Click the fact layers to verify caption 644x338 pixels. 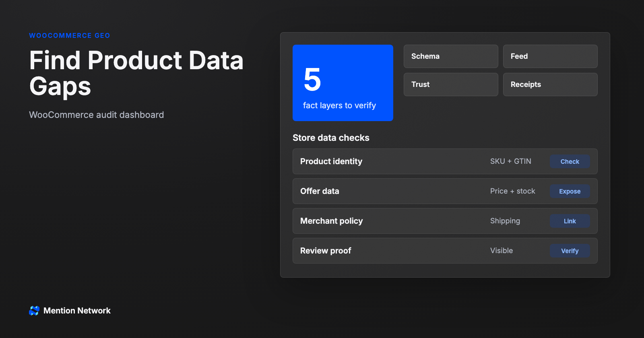click(x=339, y=105)
